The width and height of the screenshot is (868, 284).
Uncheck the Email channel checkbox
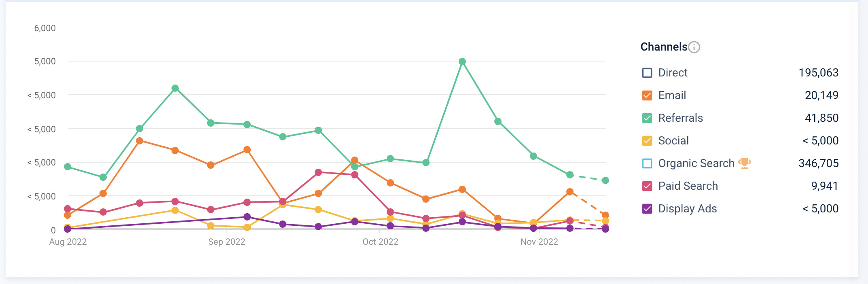pyautogui.click(x=647, y=95)
